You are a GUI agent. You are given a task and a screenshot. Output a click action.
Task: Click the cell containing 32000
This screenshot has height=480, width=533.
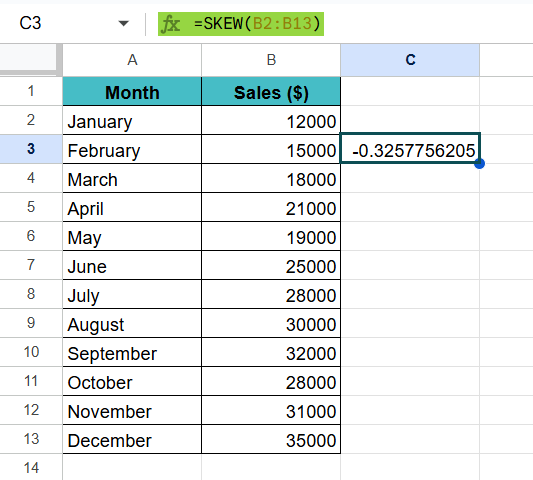[271, 352]
